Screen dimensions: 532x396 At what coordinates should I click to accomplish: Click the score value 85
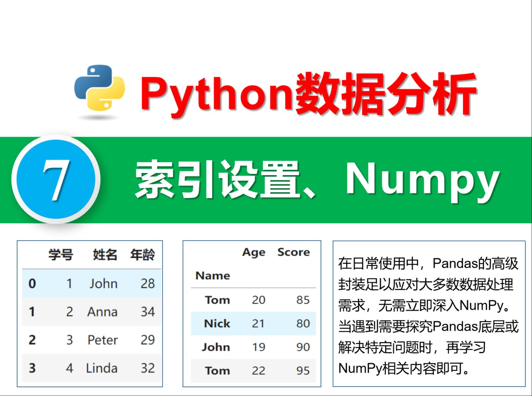(x=303, y=300)
